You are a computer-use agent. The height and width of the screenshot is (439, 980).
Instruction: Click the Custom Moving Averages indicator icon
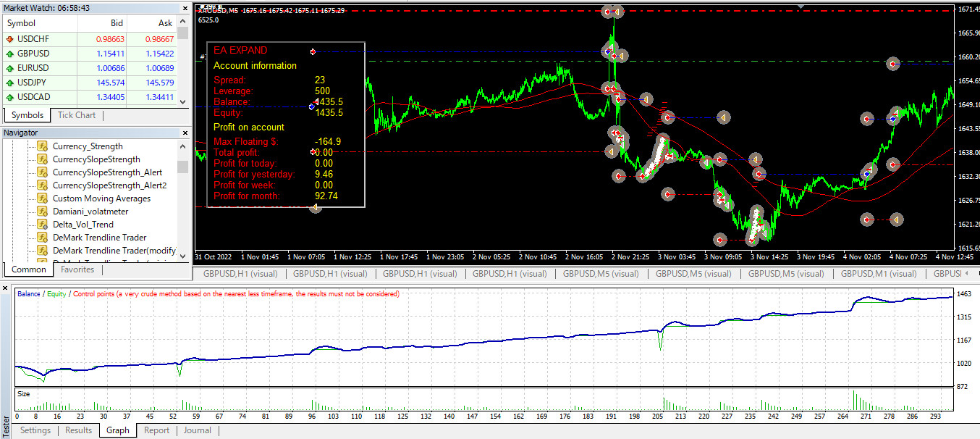pyautogui.click(x=42, y=198)
